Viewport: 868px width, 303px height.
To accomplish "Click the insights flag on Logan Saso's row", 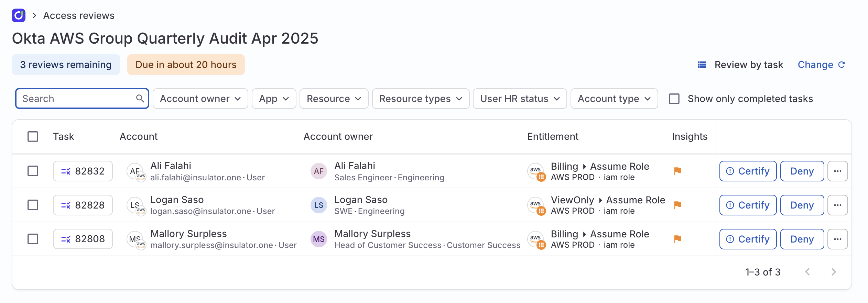I will [x=677, y=205].
